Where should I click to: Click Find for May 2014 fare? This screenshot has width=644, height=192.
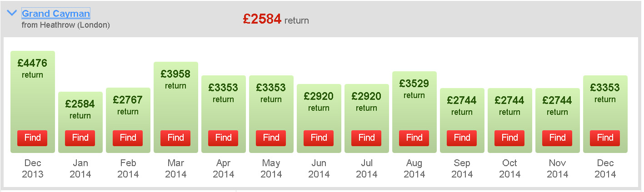tap(271, 138)
